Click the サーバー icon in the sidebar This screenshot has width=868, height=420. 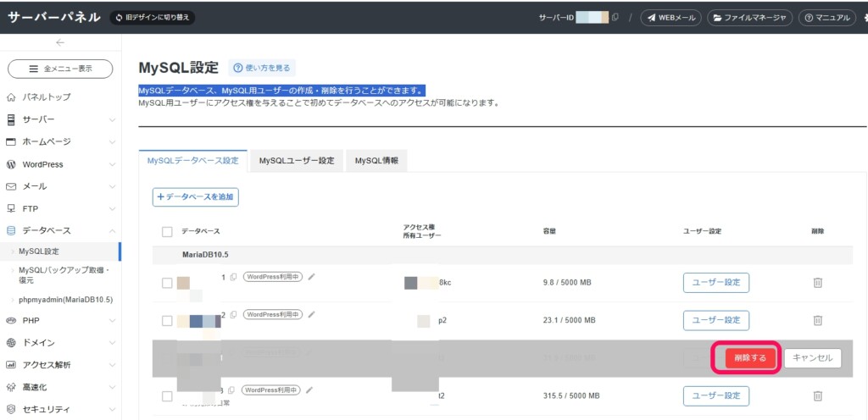(x=10, y=119)
